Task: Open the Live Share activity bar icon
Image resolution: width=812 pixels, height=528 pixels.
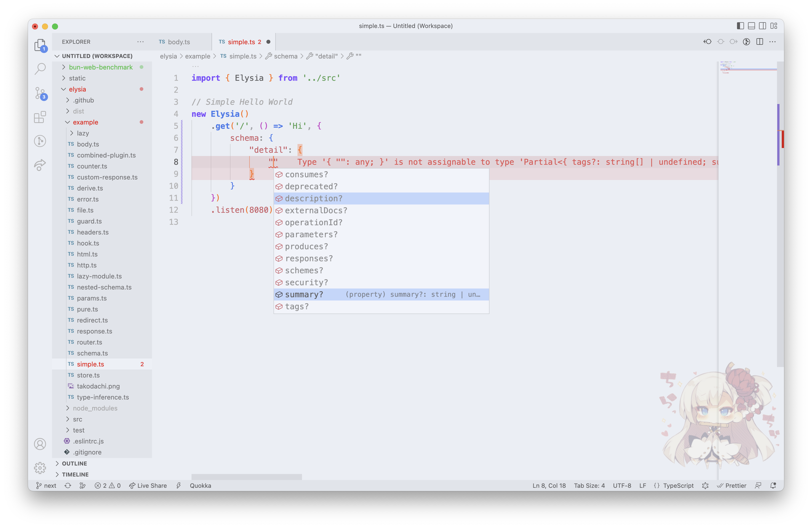Action: pos(40,165)
